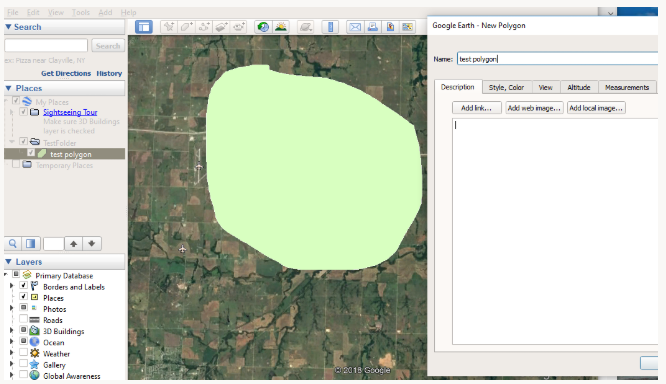666x384 pixels.
Task: Click the Record a Tour icon
Action: (x=239, y=27)
